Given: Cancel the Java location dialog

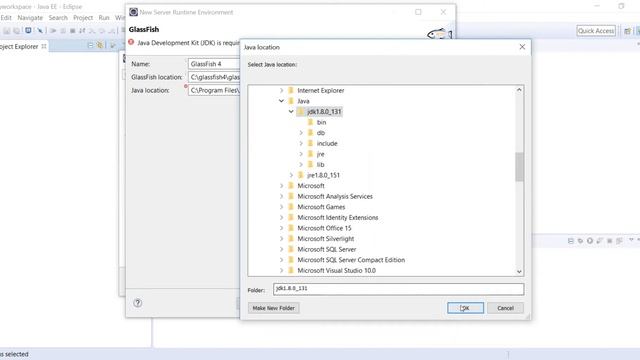Looking at the screenshot, I should pyautogui.click(x=505, y=308).
